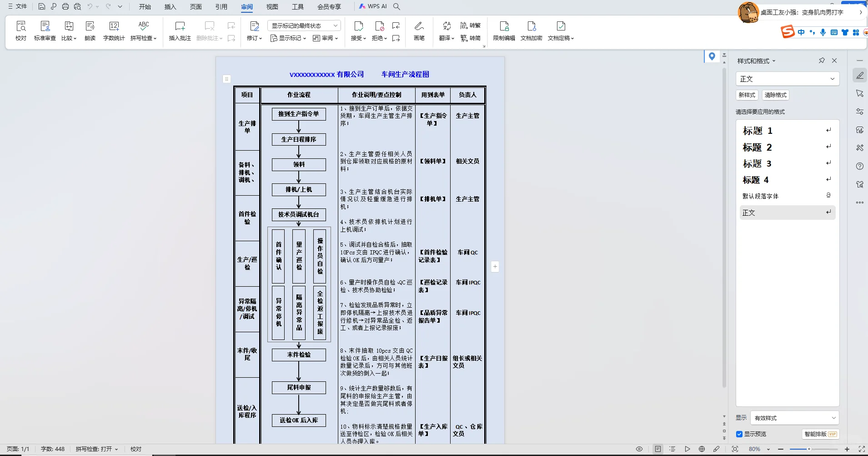Click the 新样式 button
This screenshot has width=868, height=456.
point(747,95)
